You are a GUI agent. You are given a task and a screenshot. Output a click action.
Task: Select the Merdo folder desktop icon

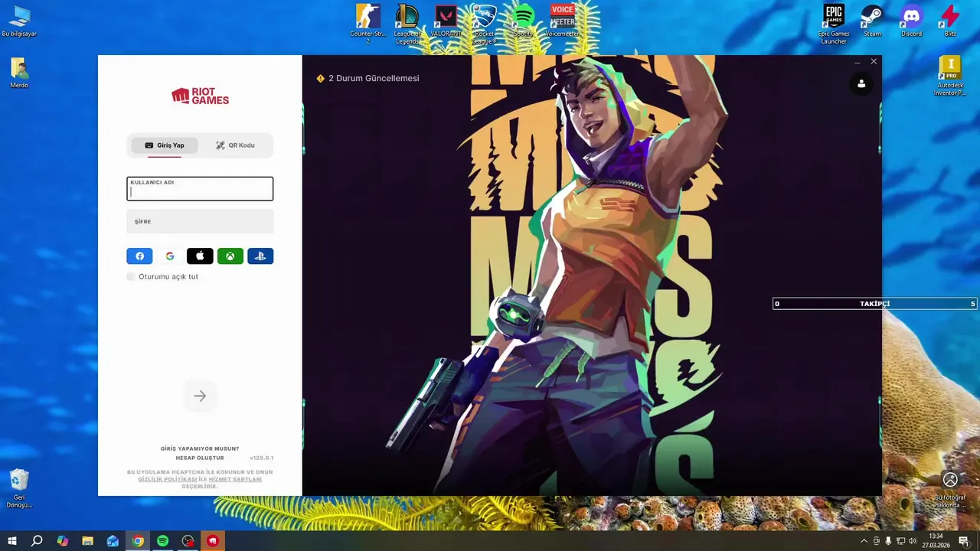point(19,73)
